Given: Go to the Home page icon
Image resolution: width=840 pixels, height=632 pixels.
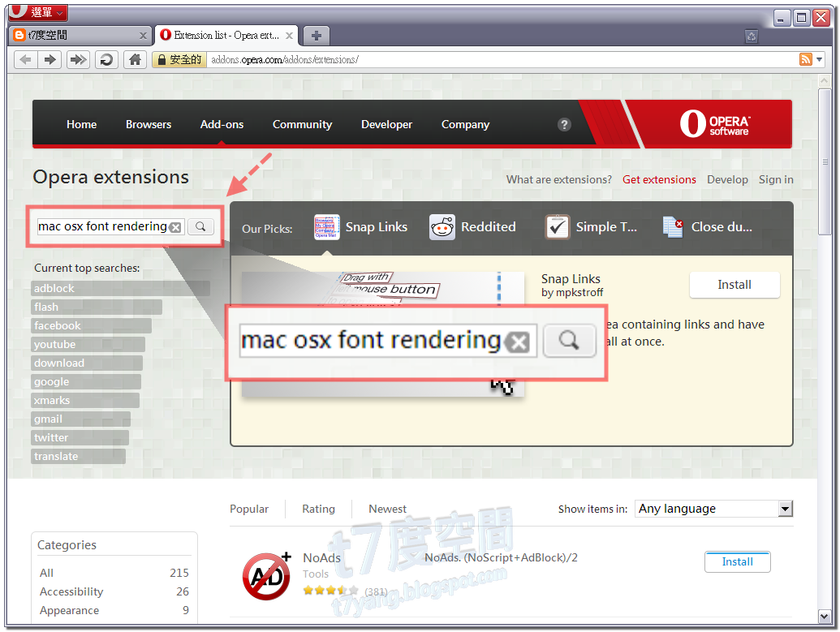Looking at the screenshot, I should [x=135, y=59].
